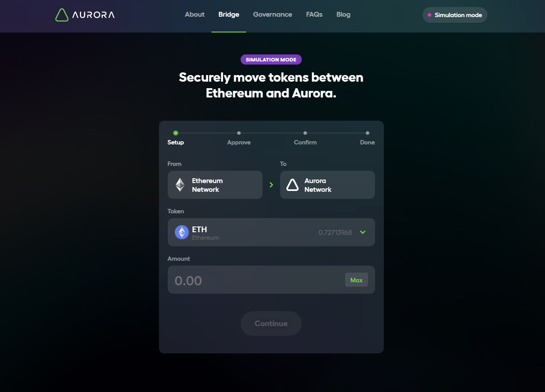Click the Continue button
Image resolution: width=545 pixels, height=392 pixels.
pos(271,324)
